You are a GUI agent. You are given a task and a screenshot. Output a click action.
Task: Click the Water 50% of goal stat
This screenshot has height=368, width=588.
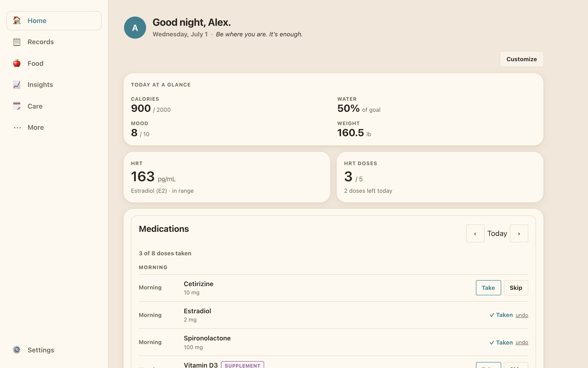359,105
